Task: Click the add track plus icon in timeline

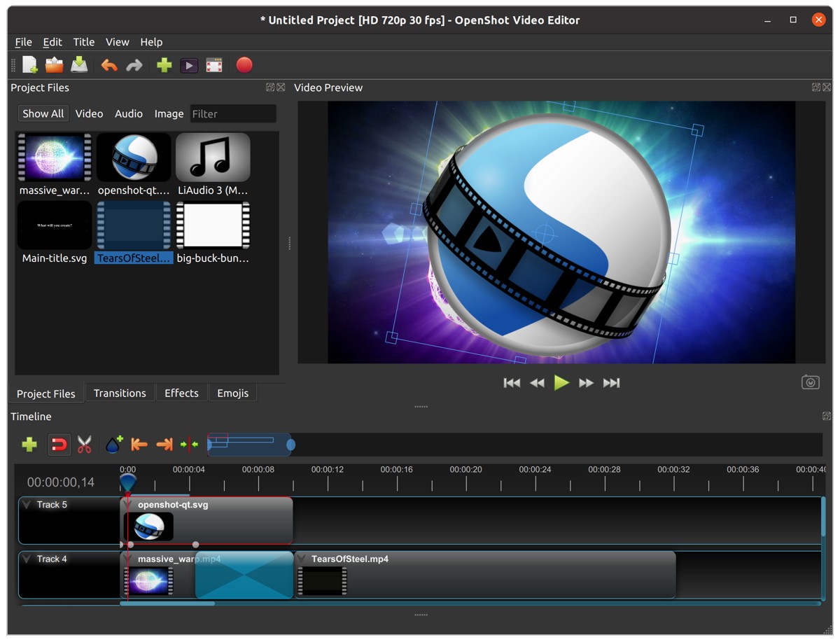Action: tap(29, 445)
